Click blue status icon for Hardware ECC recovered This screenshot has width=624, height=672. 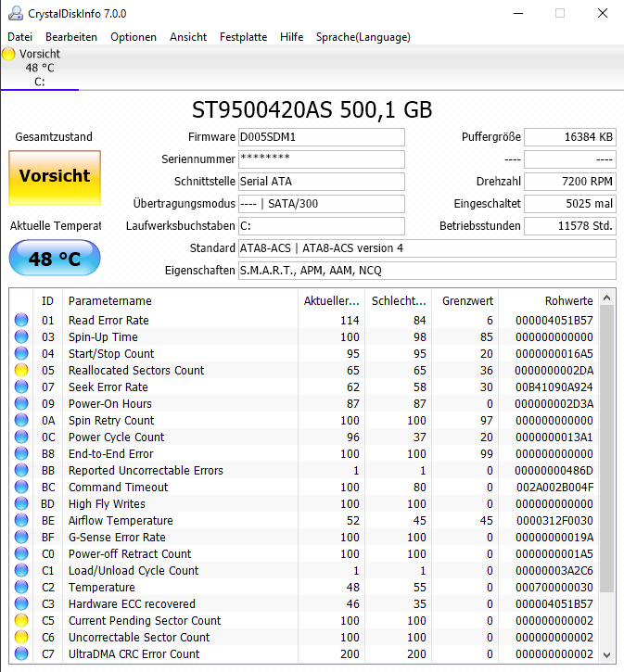[x=21, y=603]
